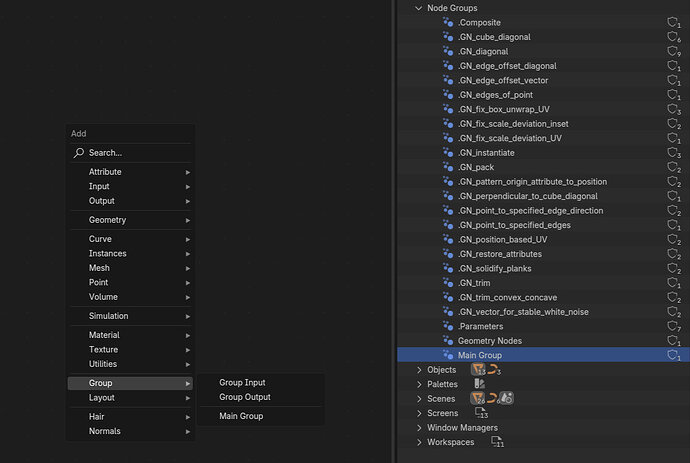Open the Attribute submenu arrow
690x463 pixels.
188,172
